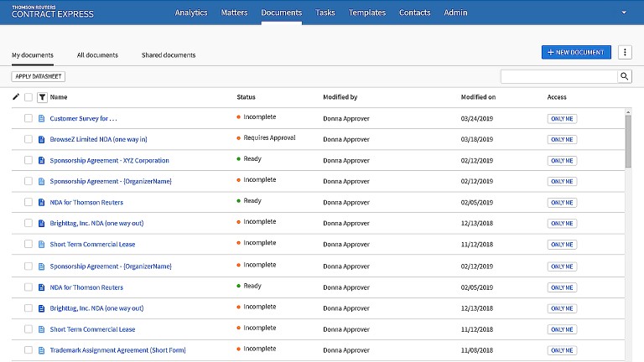
Task: Focus the document search field
Action: (558, 76)
